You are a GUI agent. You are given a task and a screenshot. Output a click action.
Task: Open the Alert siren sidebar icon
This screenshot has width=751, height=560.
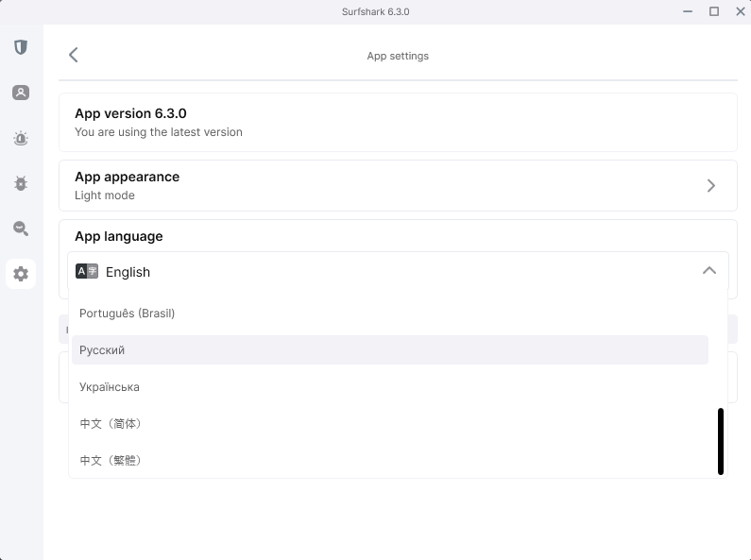pos(21,139)
